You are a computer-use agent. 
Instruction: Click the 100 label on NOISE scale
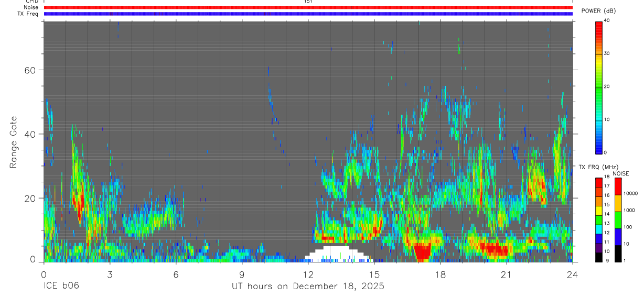627,227
